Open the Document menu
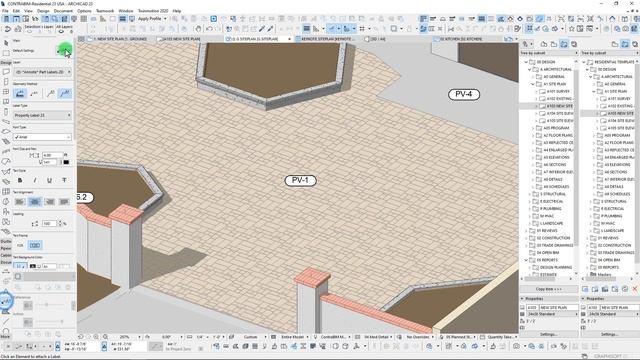The height and width of the screenshot is (360, 640). tap(63, 11)
